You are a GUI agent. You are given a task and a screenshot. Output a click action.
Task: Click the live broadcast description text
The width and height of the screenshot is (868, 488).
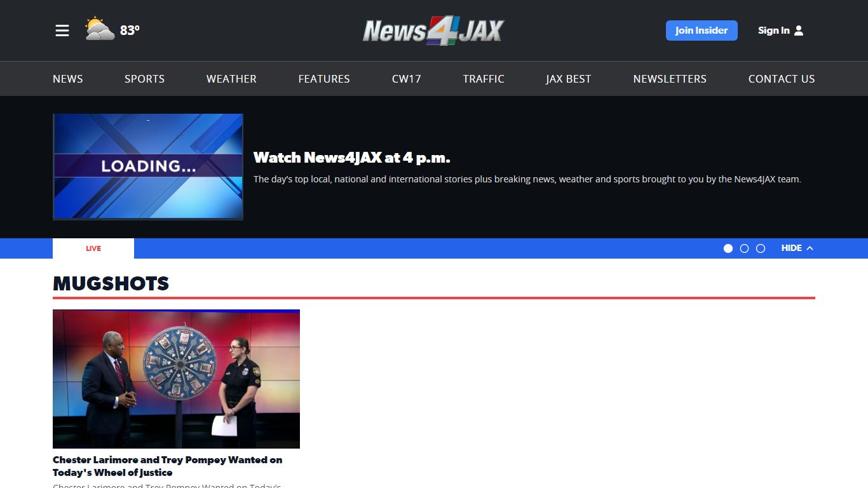(527, 179)
